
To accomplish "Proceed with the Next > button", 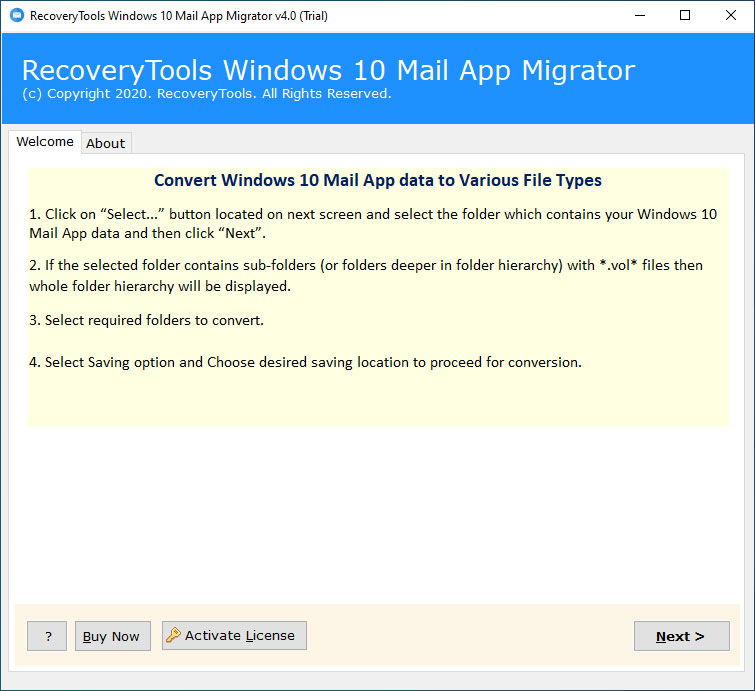I will point(681,636).
